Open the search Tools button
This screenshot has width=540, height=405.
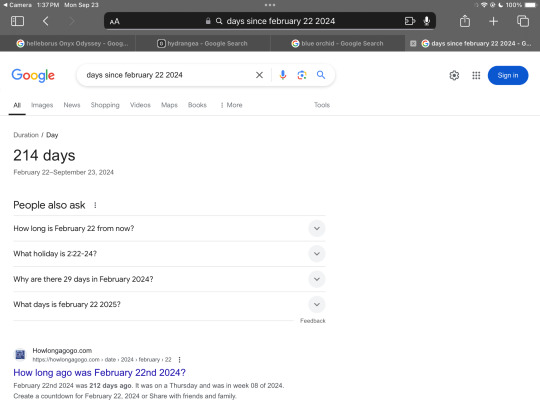coord(322,105)
